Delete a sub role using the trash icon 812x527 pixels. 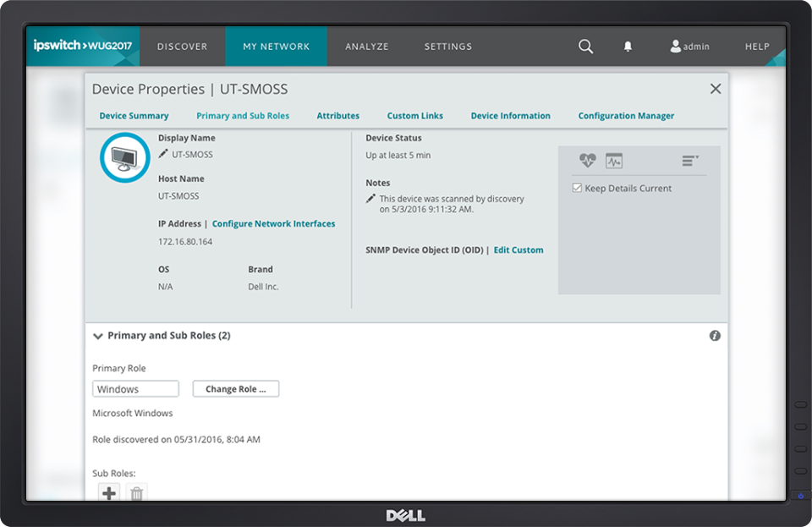pos(136,493)
